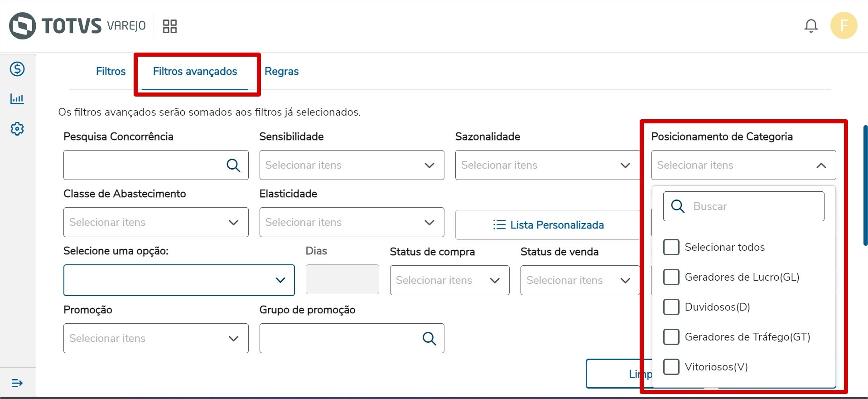The height and width of the screenshot is (399, 868).
Task: Collapse the Posicionamento de Categoria dropdown
Action: pyautogui.click(x=820, y=165)
